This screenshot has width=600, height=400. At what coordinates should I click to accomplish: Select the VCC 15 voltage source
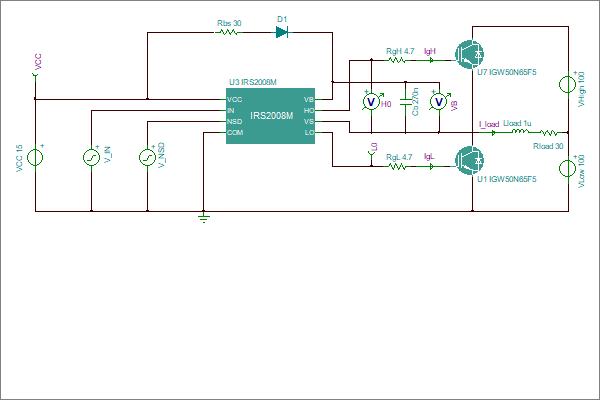(x=35, y=157)
